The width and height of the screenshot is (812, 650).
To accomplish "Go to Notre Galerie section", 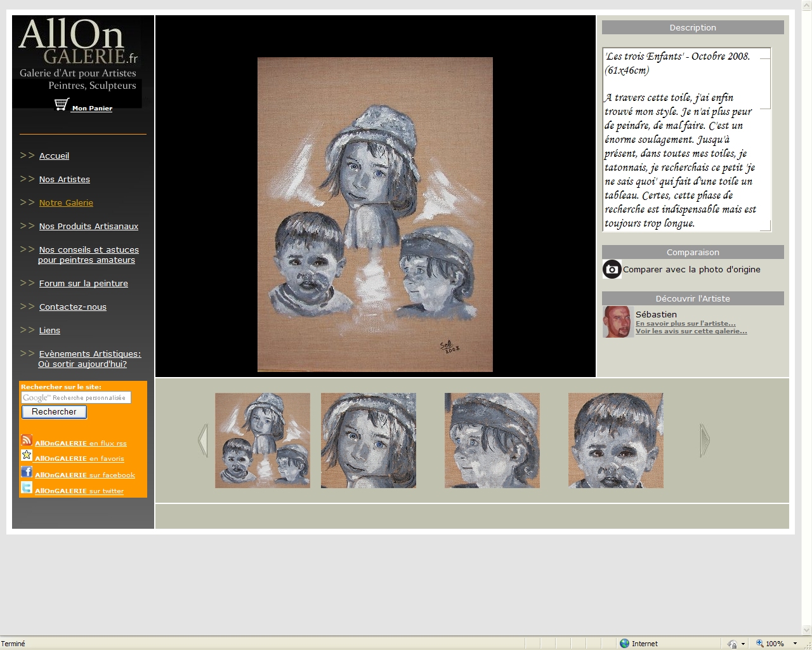I will [66, 203].
